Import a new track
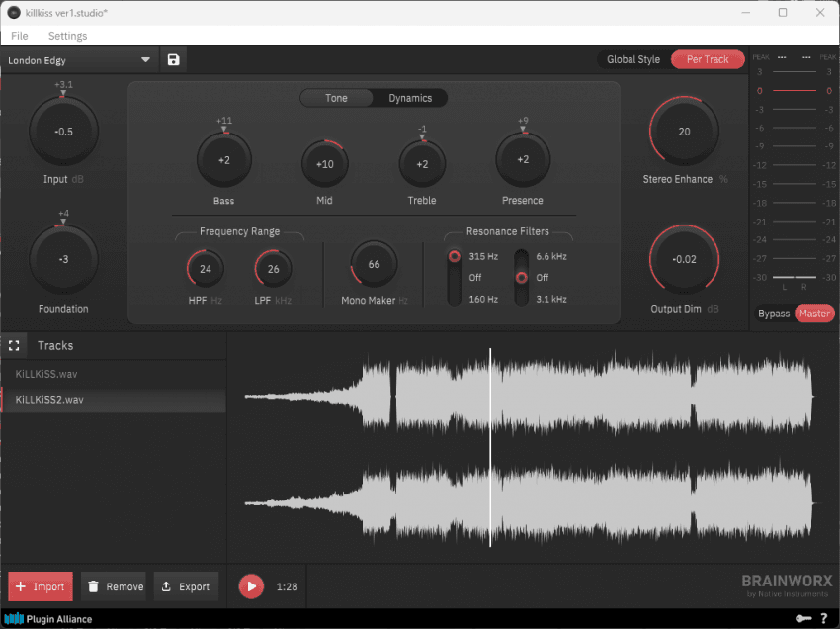The height and width of the screenshot is (629, 840). [41, 586]
